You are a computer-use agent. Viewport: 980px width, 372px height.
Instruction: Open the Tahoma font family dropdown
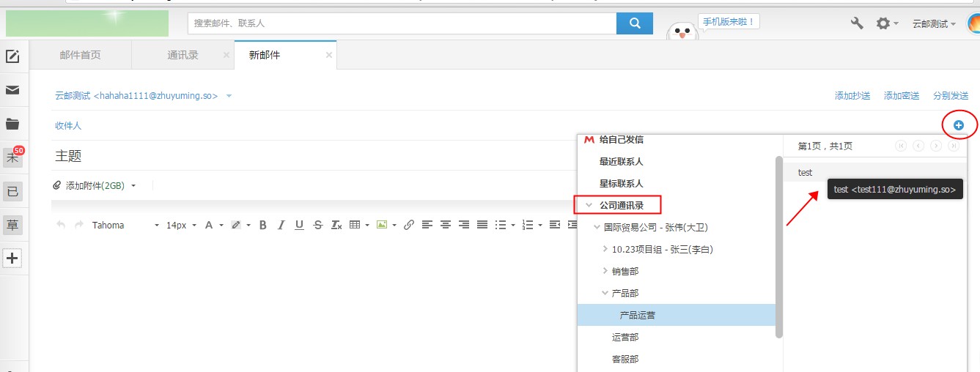click(x=125, y=225)
